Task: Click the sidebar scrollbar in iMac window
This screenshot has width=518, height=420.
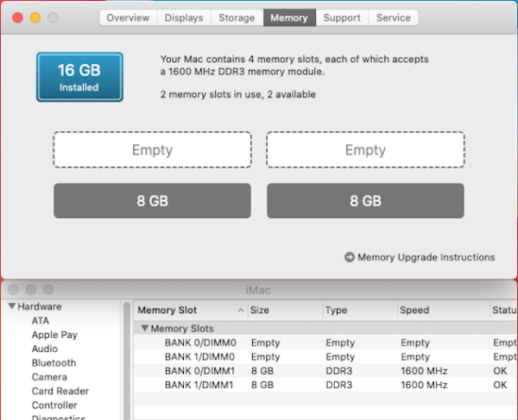Action: [x=127, y=361]
